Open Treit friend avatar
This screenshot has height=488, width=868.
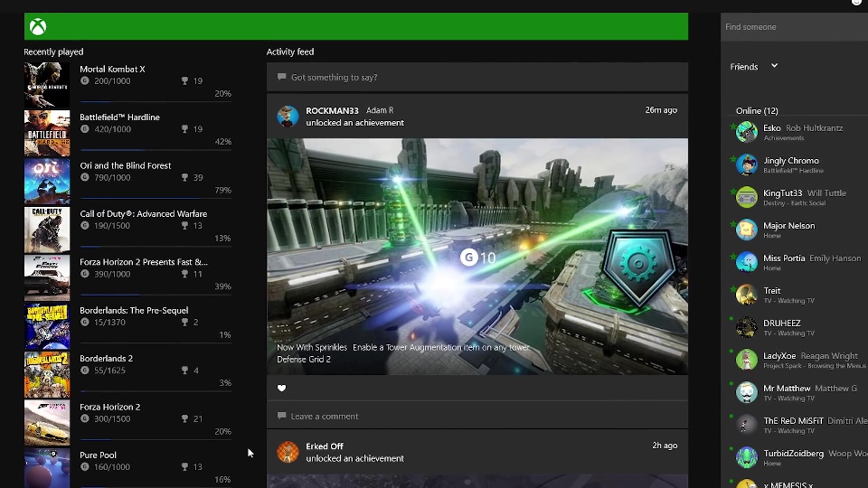(746, 295)
